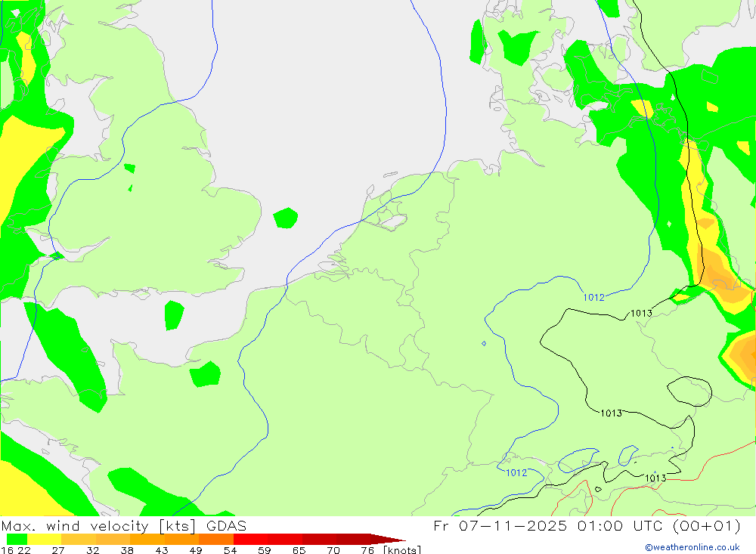Click the legend value '32'
Viewport: 756px width, 554px height.
(92, 550)
